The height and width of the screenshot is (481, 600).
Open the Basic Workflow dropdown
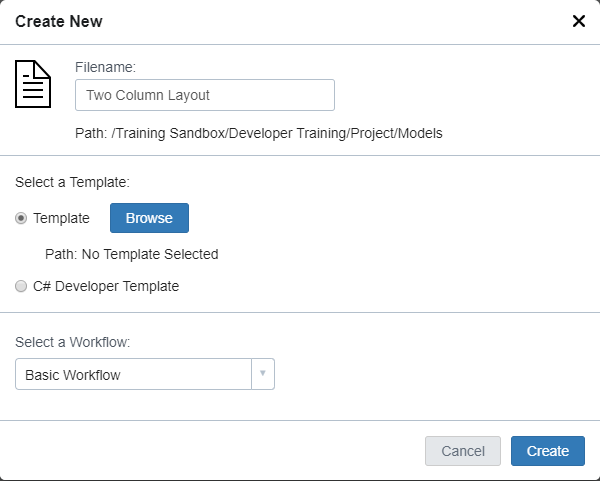point(144,375)
